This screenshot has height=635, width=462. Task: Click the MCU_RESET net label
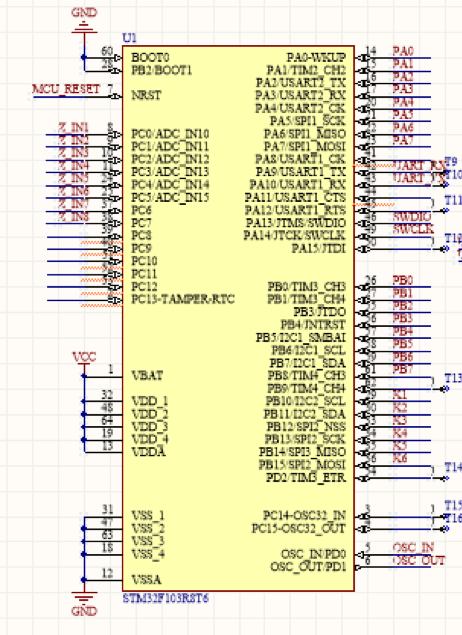[x=66, y=89]
